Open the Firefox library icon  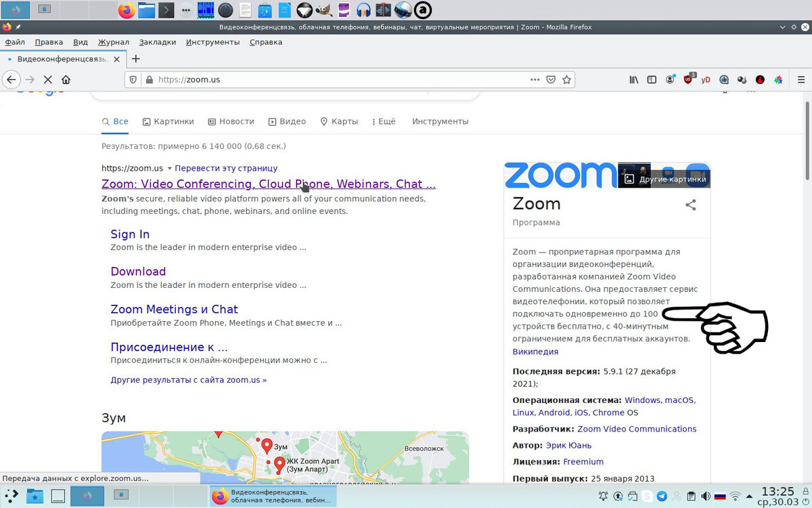pyautogui.click(x=634, y=79)
